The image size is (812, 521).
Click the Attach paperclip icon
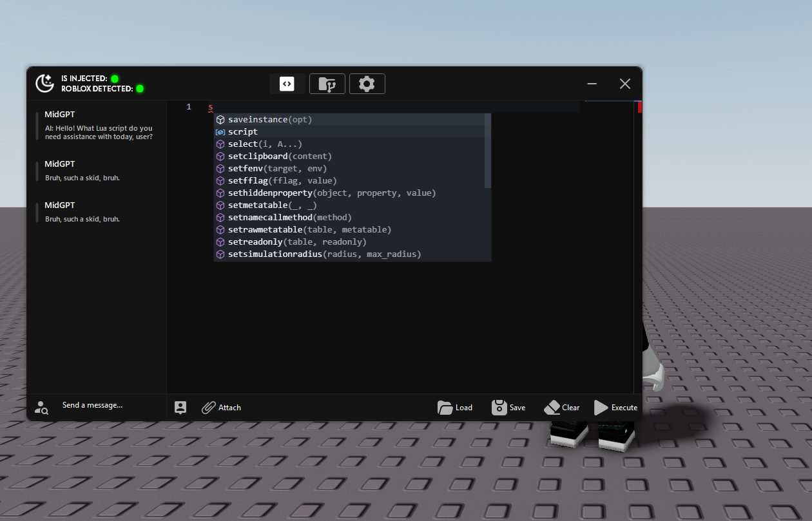209,408
